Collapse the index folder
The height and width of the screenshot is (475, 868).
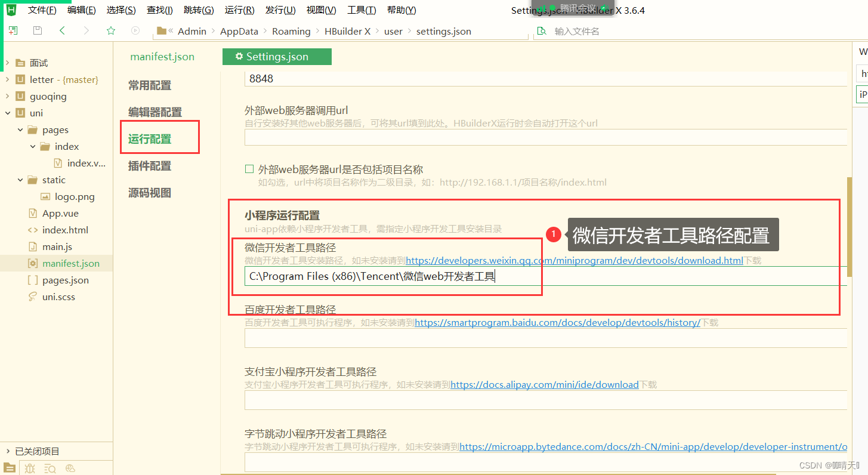[x=33, y=146]
